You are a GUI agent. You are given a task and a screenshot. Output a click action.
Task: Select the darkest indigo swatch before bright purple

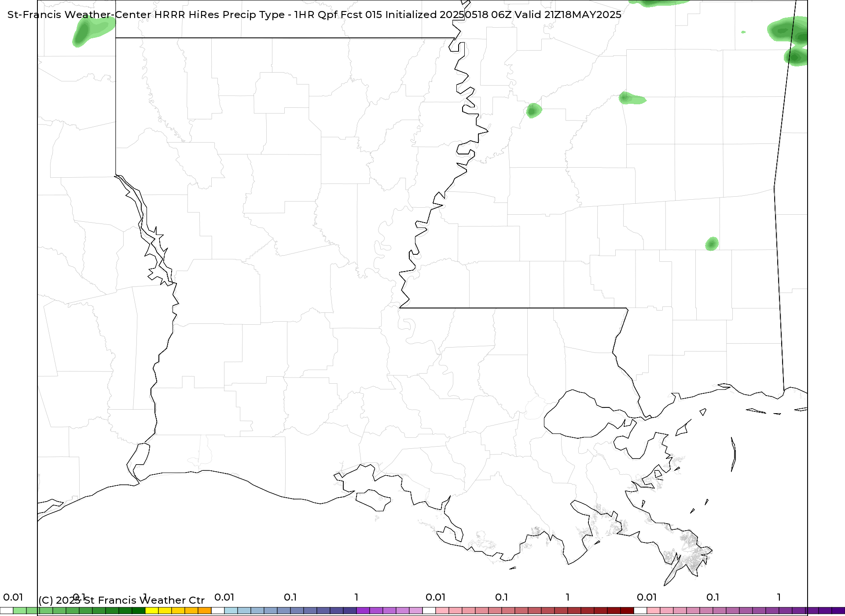pos(350,611)
